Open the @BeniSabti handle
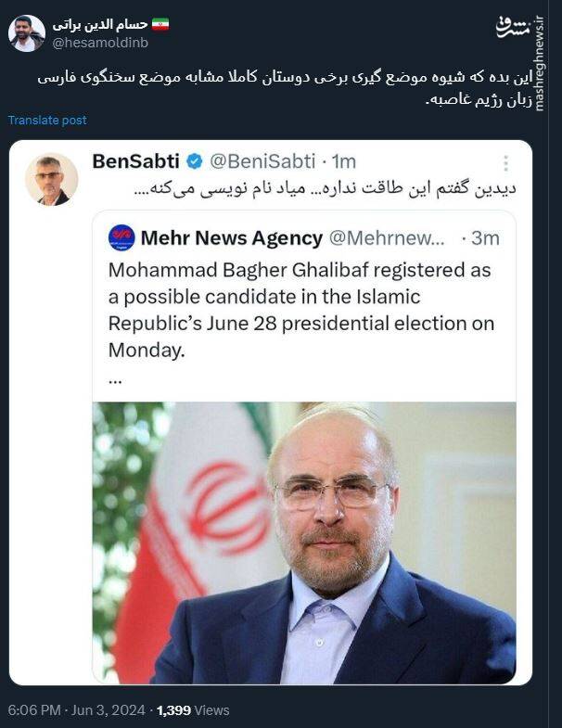562x728 pixels. coord(264,161)
